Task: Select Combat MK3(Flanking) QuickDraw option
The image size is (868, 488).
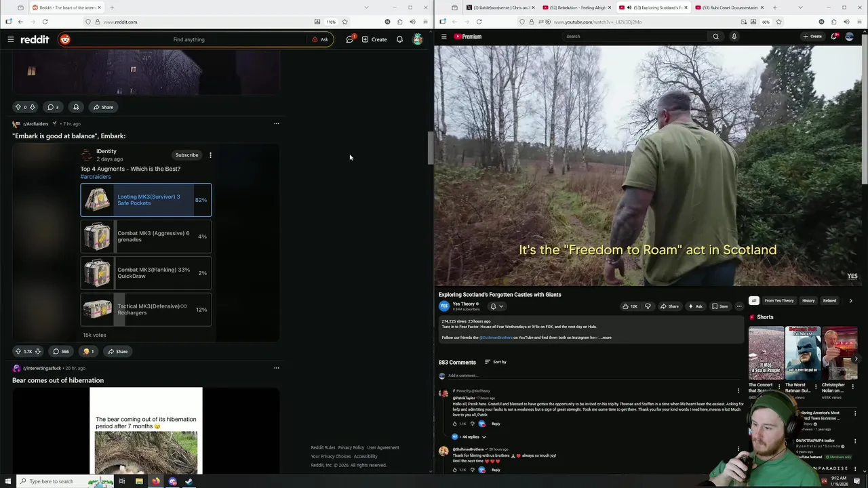Action: [x=146, y=273]
